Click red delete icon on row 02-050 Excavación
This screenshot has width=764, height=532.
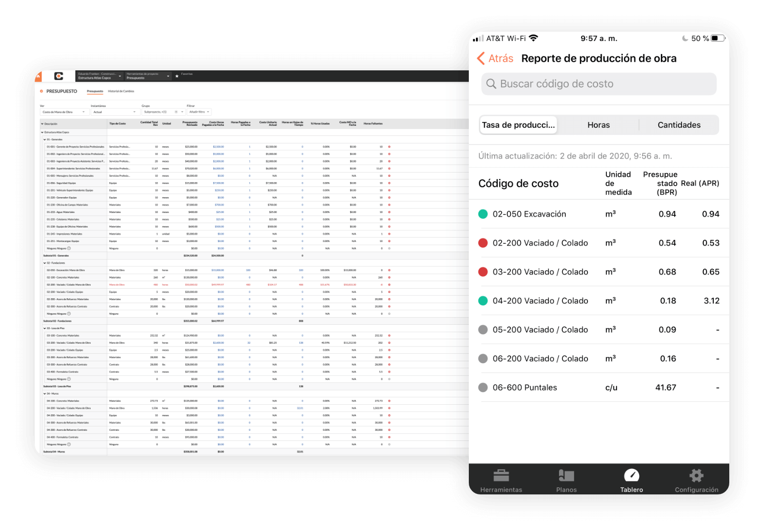pyautogui.click(x=389, y=270)
